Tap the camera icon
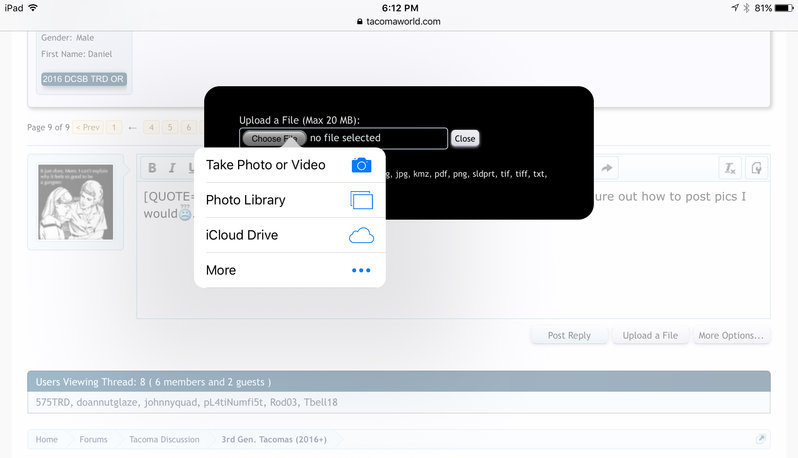 [x=361, y=165]
